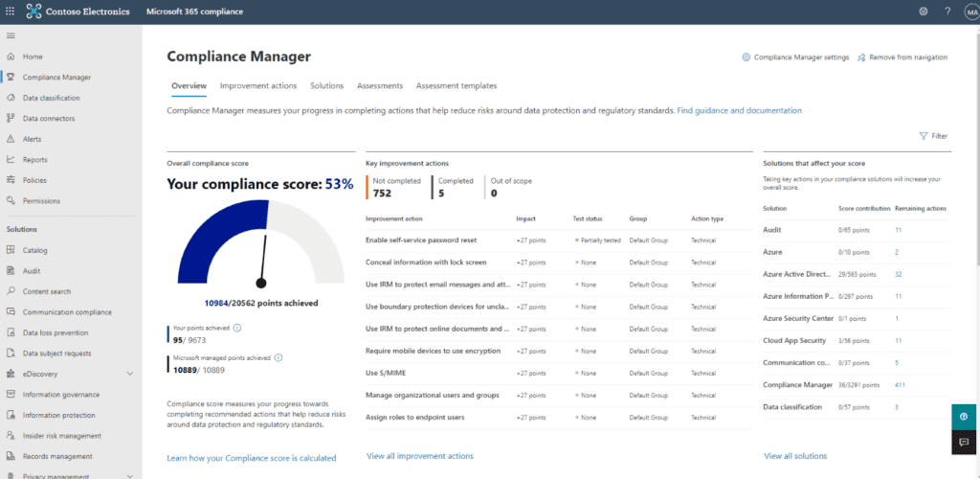This screenshot has width=980, height=479.
Task: Click the Catalog icon in sidebar
Action: [x=11, y=250]
